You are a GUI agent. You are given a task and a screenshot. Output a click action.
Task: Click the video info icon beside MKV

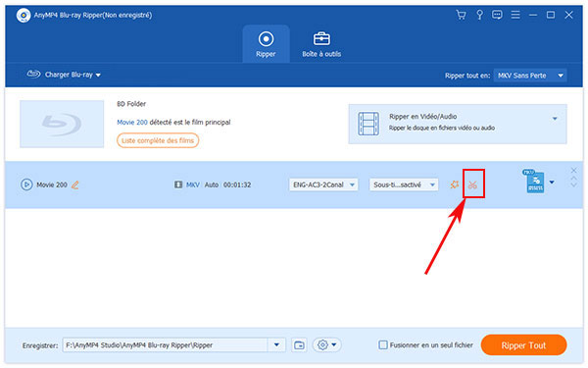[x=178, y=184]
